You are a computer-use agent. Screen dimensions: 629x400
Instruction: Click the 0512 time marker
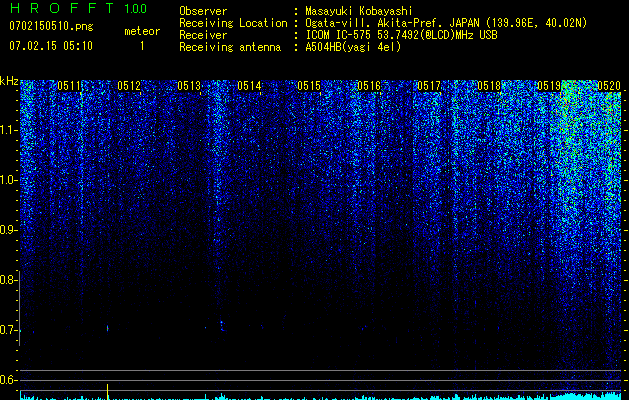129,86
